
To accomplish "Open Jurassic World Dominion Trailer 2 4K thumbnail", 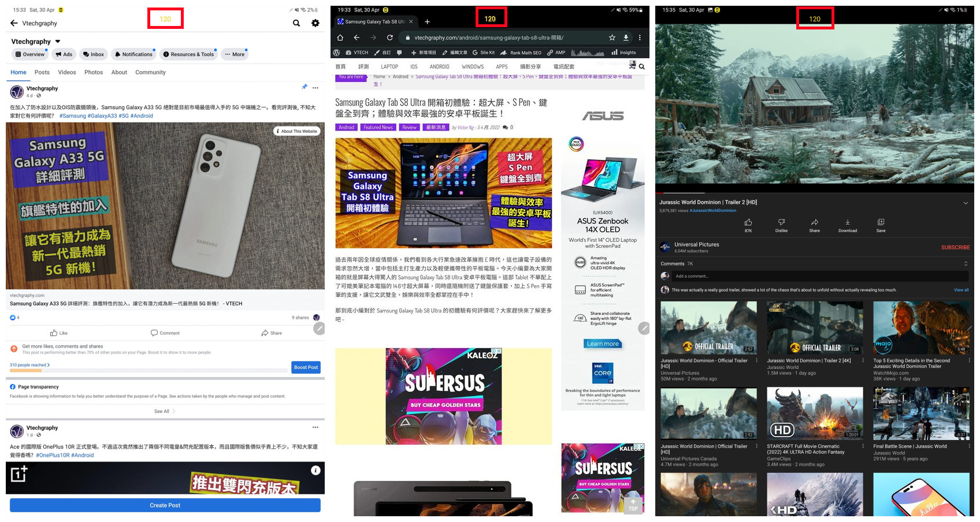I will 815,327.
